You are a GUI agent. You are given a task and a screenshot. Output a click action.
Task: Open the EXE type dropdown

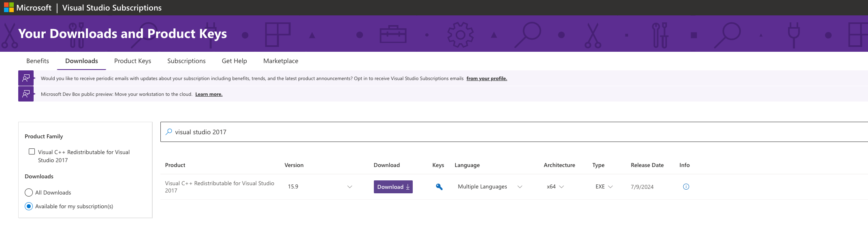coord(610,187)
